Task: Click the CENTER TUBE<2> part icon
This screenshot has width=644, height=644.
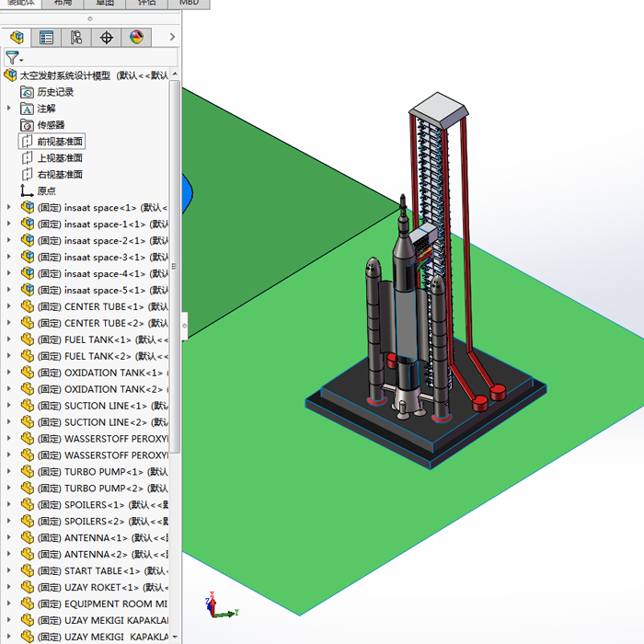Action: coord(28,323)
